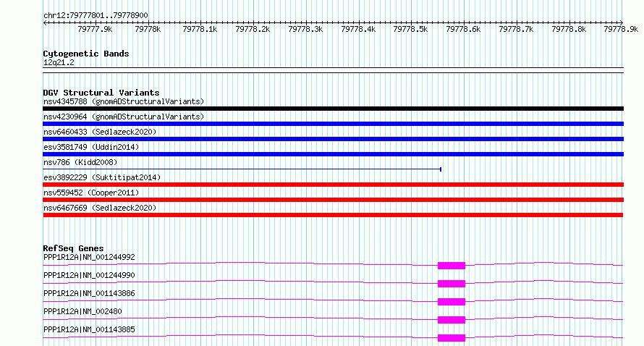Click the magenta exon of NM_001244992
This screenshot has width=644, height=346.
[452, 266]
